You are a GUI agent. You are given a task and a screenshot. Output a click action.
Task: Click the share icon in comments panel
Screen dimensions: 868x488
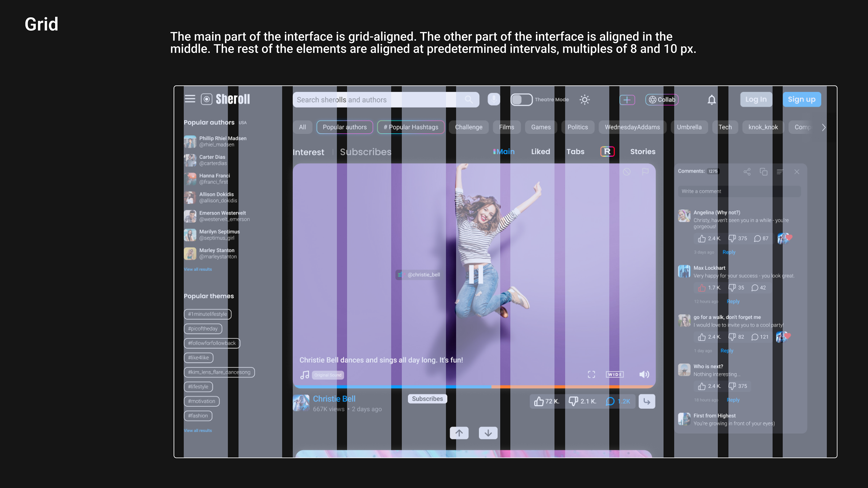click(x=747, y=172)
